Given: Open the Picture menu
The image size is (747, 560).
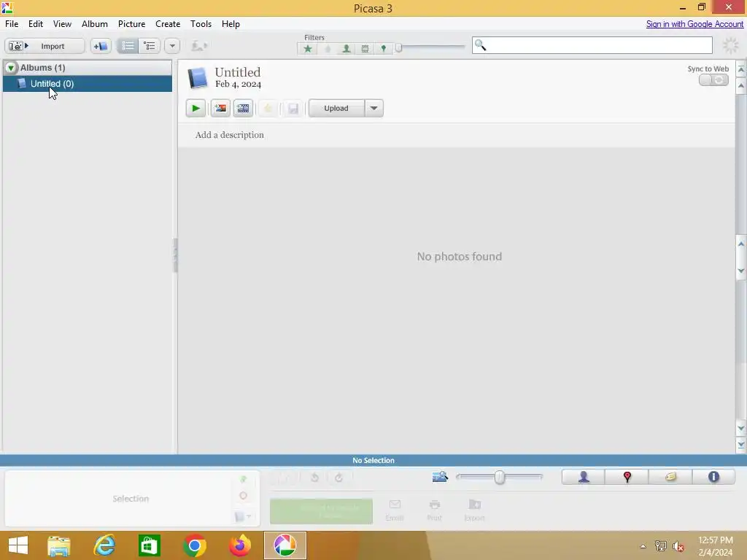Looking at the screenshot, I should pos(131,24).
